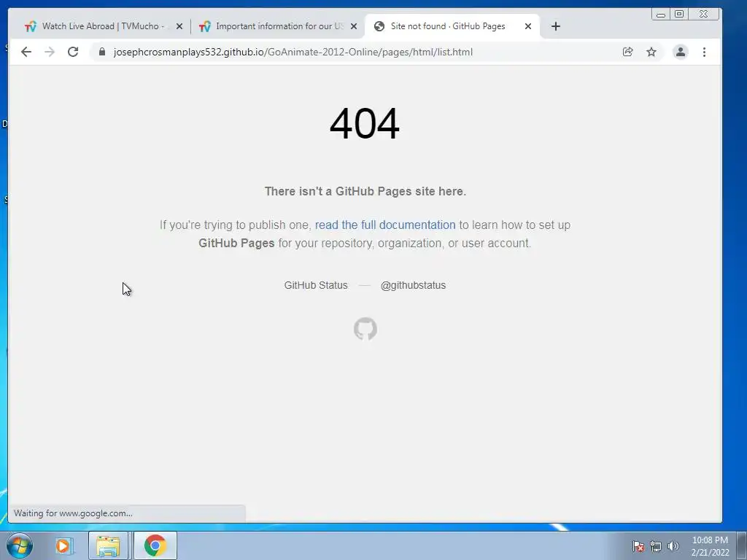Image resolution: width=747 pixels, height=560 pixels.
Task: Close the Site not found tab
Action: tap(528, 27)
